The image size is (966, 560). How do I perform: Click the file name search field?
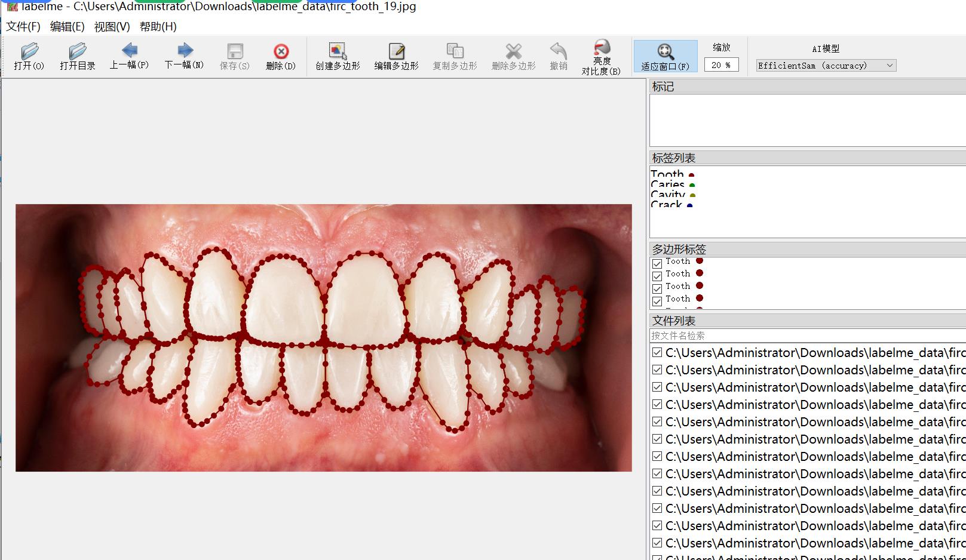click(806, 336)
